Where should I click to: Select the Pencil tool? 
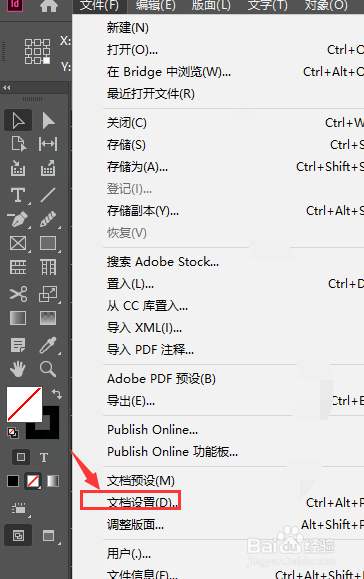(48, 219)
